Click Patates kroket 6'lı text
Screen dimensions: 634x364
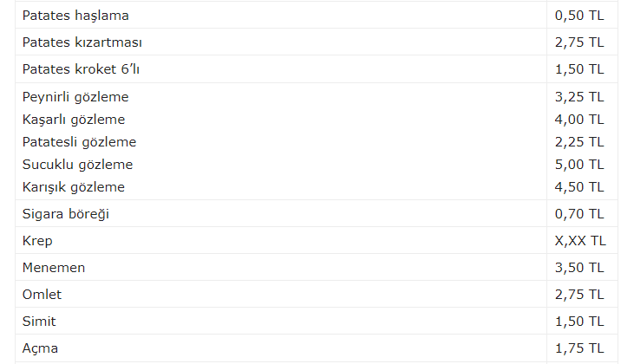[x=81, y=69]
